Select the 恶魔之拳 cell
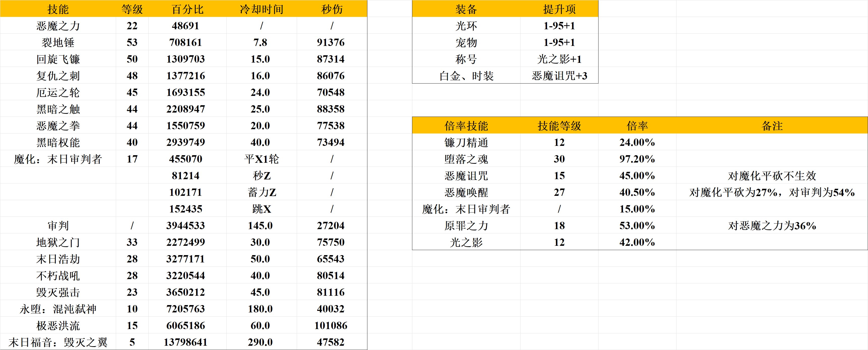 click(58, 126)
